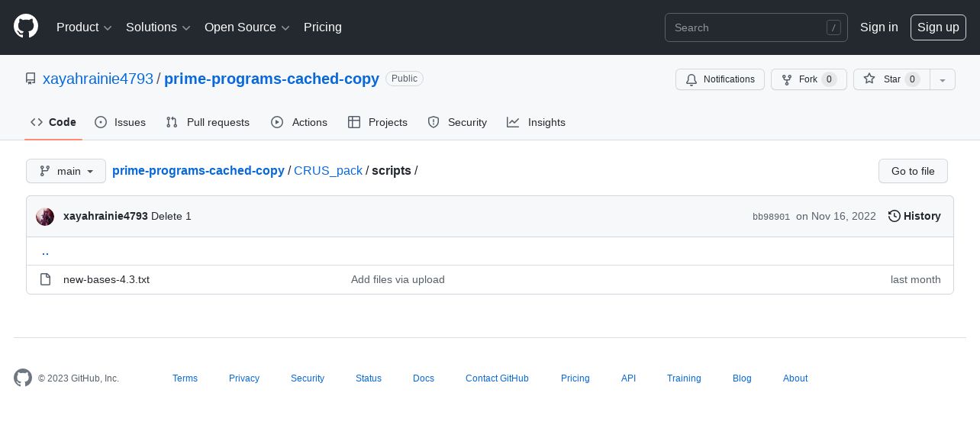
Task: Open the Status footer link
Action: coord(369,378)
